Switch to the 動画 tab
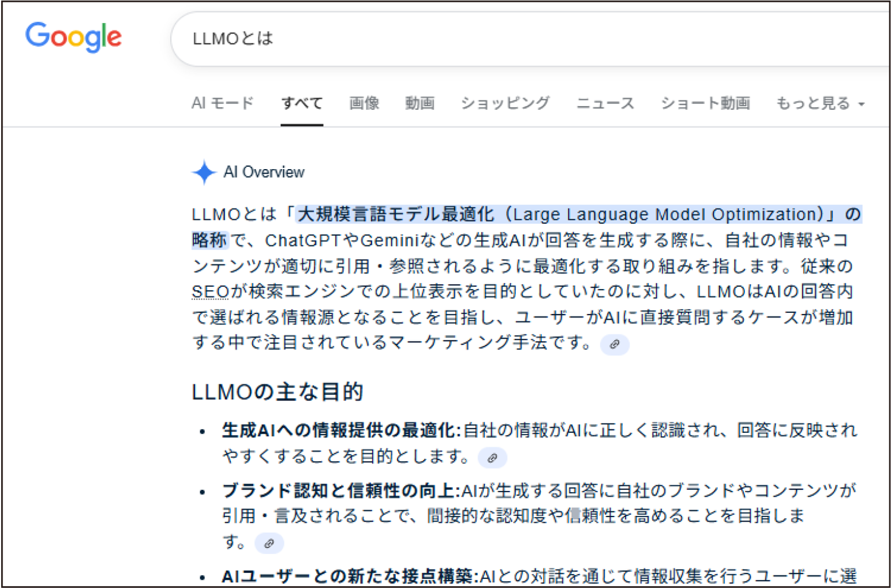 [x=420, y=104]
